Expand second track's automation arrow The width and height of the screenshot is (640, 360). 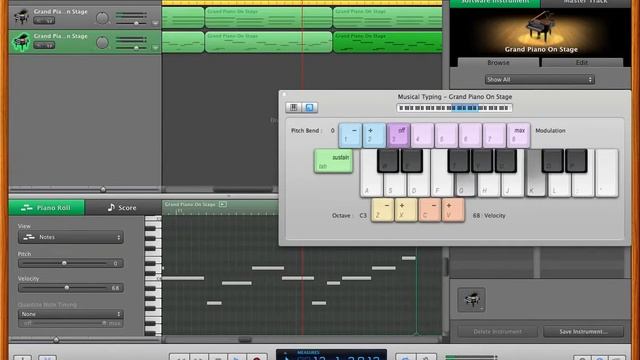[155, 48]
